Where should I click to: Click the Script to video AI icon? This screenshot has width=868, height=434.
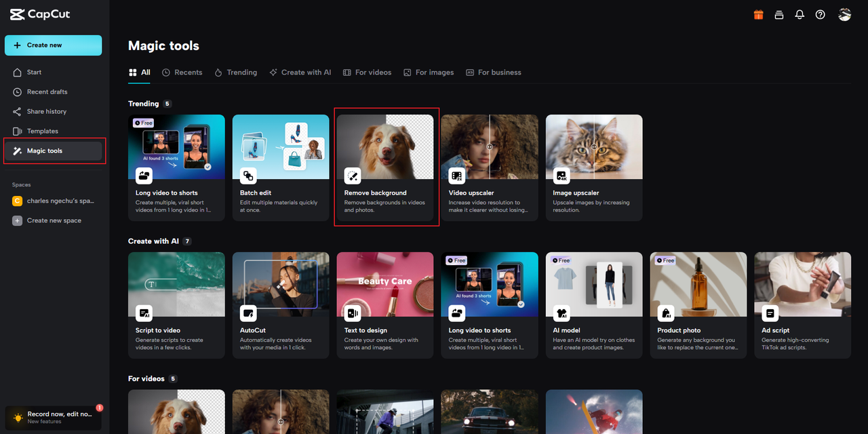[x=144, y=313]
